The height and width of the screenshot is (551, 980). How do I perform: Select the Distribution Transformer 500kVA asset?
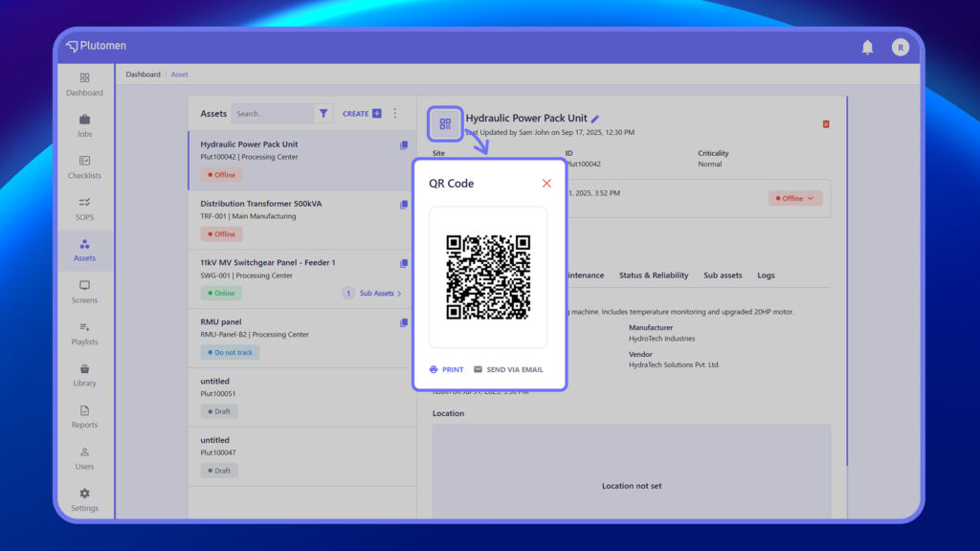(301, 220)
